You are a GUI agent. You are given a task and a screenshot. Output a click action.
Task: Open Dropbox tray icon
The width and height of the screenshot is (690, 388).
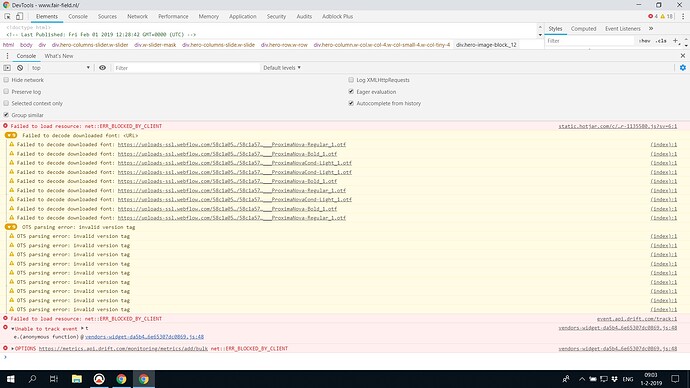(615, 379)
